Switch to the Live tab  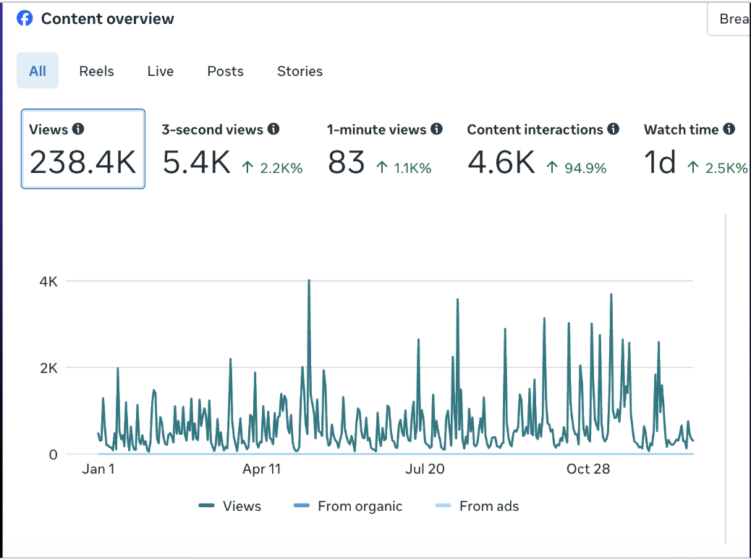(161, 72)
